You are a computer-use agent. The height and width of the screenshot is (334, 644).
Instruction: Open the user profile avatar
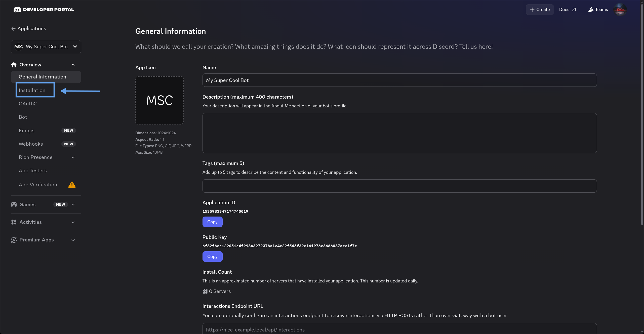point(620,10)
